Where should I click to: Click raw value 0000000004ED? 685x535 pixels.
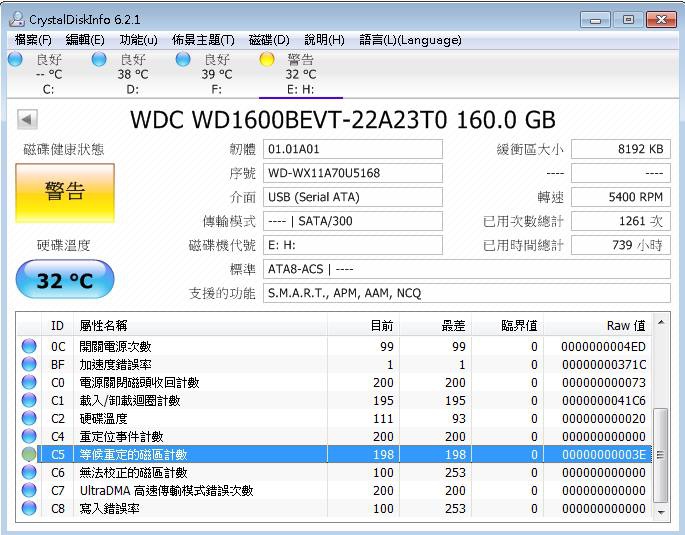(603, 346)
